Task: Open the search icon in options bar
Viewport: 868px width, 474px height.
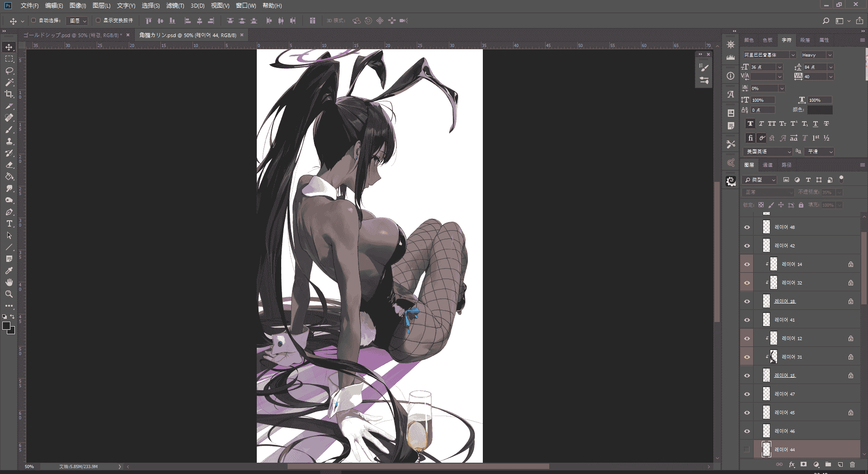Action: coord(826,21)
